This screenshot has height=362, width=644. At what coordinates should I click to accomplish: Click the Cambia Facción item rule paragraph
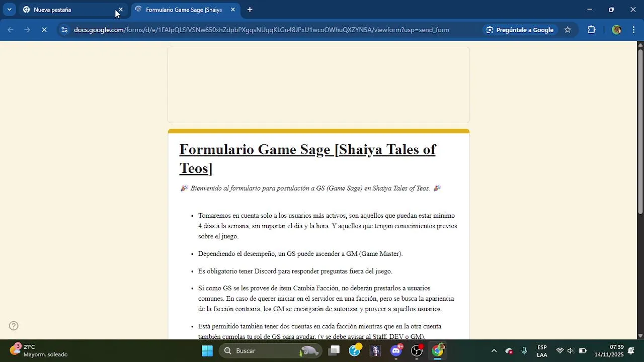pyautogui.click(x=326, y=299)
